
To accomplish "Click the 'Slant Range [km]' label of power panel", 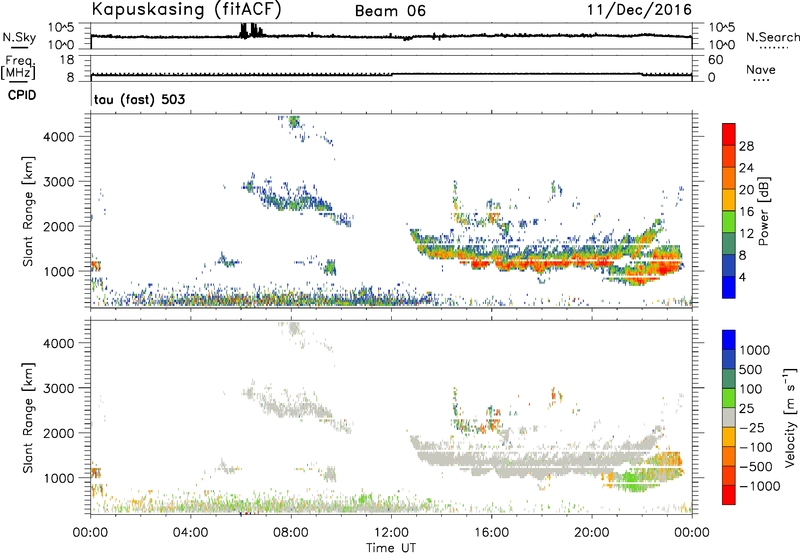I will click(28, 211).
